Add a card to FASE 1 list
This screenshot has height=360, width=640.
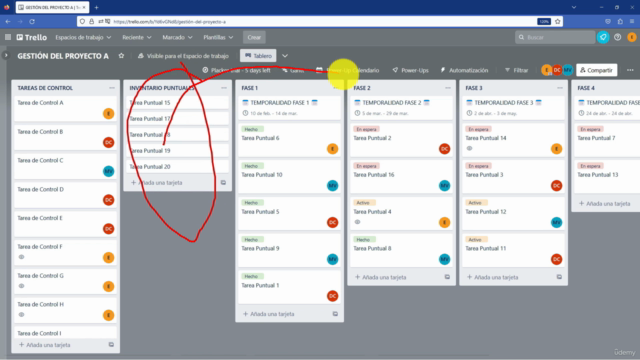click(269, 314)
